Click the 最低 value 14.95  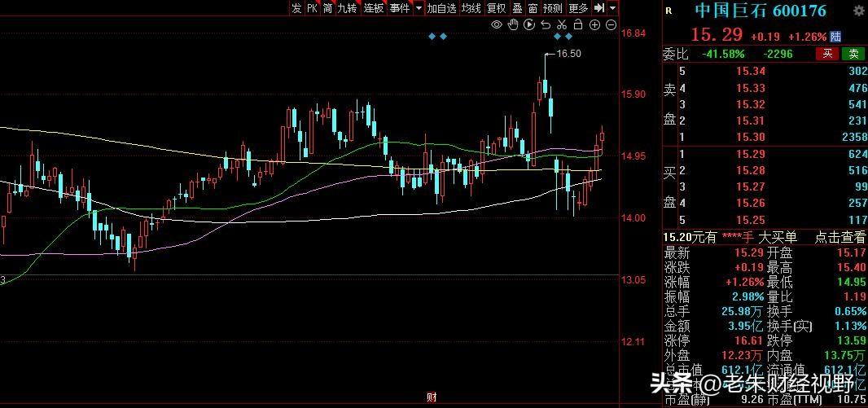coord(853,283)
